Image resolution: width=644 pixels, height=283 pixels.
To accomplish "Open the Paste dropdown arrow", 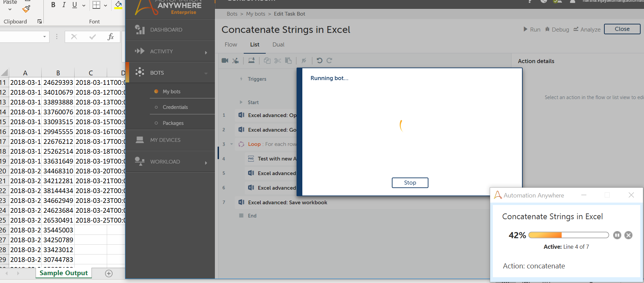I will [x=10, y=10].
